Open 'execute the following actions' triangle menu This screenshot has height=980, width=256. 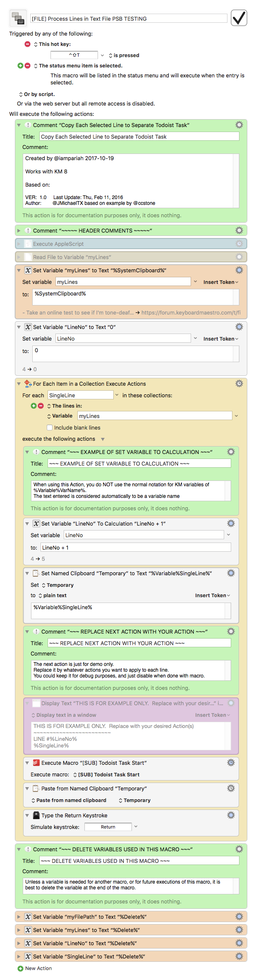coord(103,439)
